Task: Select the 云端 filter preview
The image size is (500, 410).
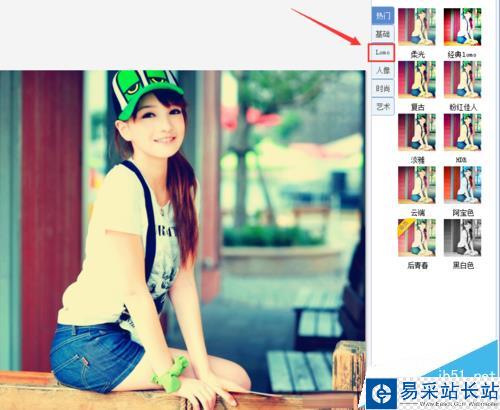Action: tap(417, 185)
